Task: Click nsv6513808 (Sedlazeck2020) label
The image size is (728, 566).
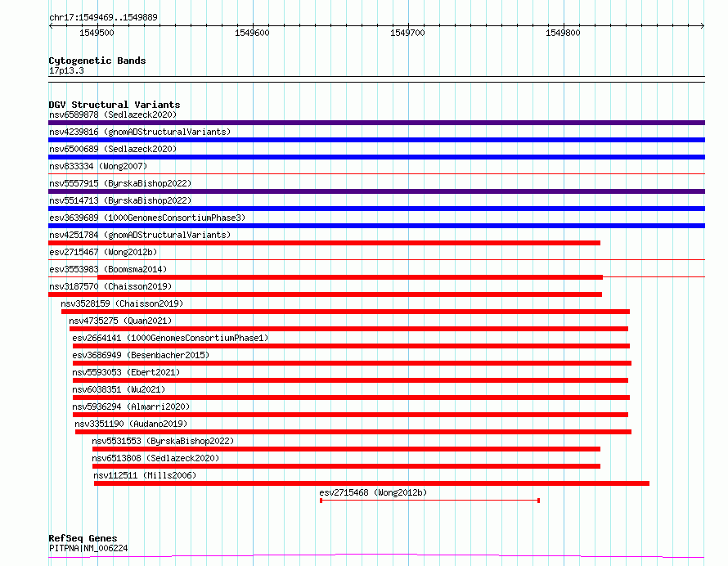Action: (155, 458)
